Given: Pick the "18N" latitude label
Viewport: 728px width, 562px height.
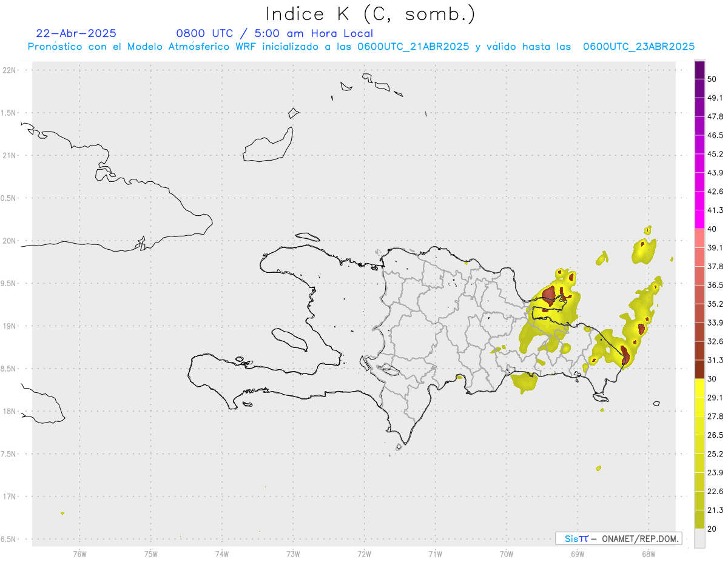Looking at the screenshot, I should (x=9, y=411).
